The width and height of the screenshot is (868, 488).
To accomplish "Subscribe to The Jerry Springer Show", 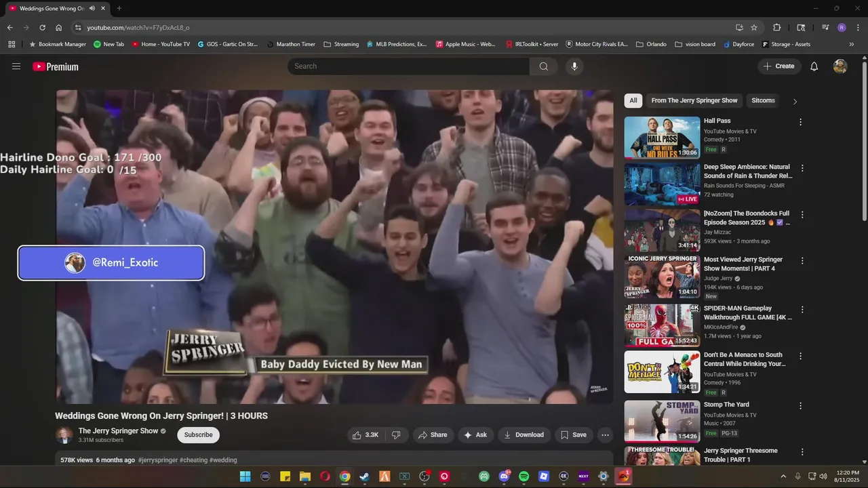I will click(x=198, y=435).
